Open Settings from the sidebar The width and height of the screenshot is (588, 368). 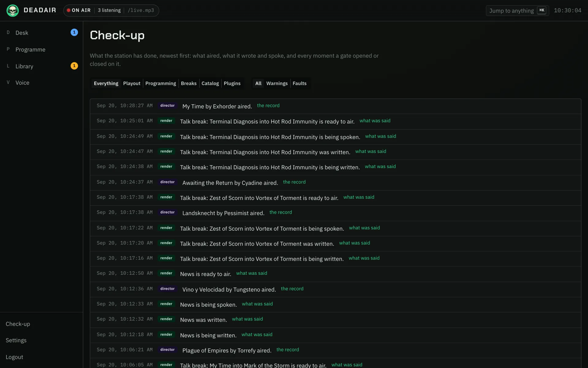(16, 340)
